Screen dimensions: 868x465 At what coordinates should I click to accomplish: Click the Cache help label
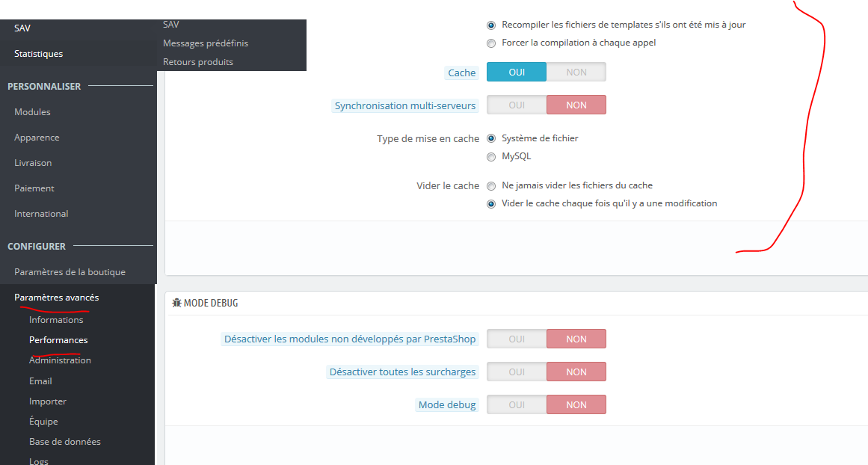click(x=462, y=73)
